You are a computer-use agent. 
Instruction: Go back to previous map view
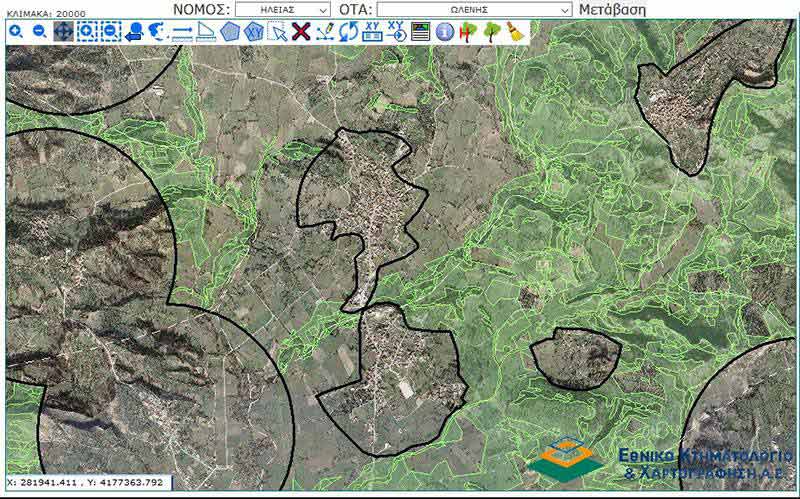134,32
